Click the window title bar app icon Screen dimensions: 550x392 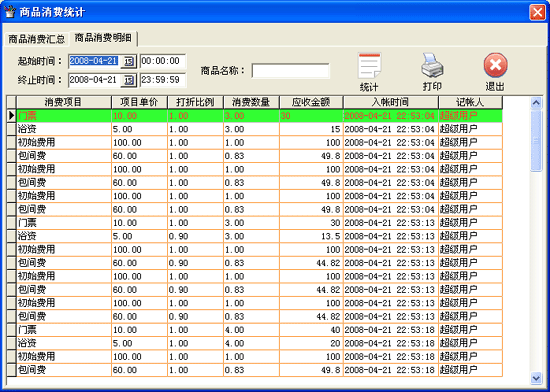coord(9,12)
